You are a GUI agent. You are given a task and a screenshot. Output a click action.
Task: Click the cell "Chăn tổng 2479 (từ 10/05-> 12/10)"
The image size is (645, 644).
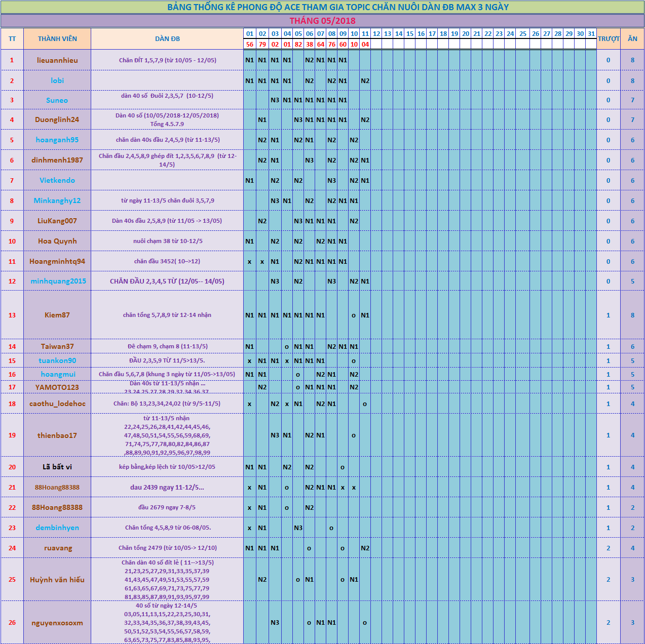click(x=167, y=548)
